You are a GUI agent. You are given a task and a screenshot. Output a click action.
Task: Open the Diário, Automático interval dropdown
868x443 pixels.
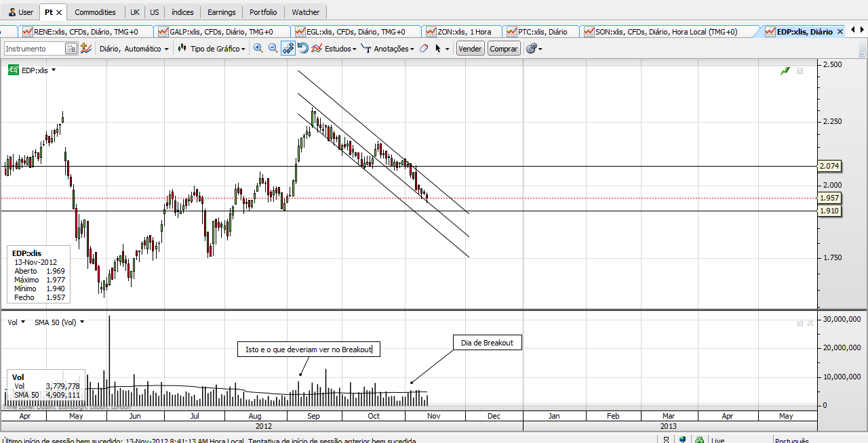134,49
